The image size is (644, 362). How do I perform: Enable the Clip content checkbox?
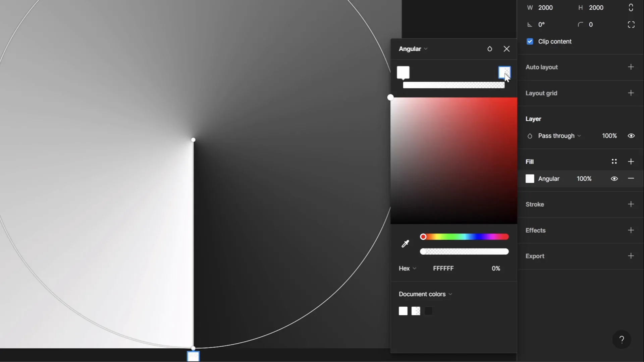tap(530, 41)
